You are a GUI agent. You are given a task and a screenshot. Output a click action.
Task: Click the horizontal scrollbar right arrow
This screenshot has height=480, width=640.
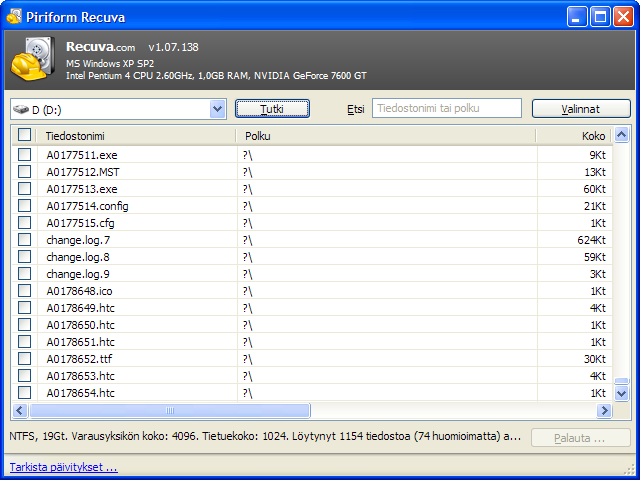point(604,410)
